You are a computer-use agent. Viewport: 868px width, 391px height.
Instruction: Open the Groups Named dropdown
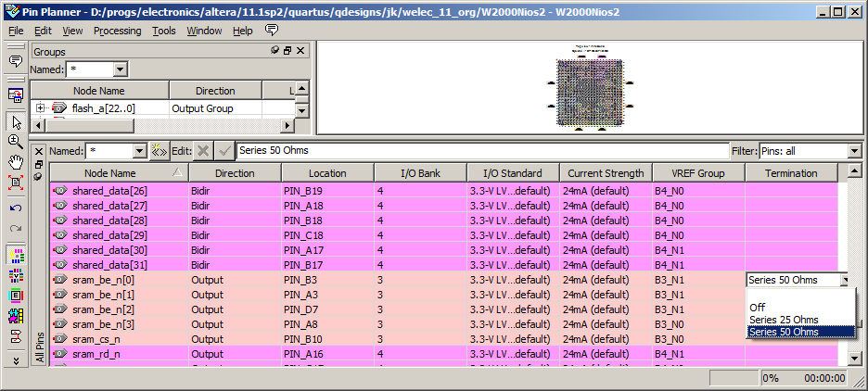pos(120,69)
